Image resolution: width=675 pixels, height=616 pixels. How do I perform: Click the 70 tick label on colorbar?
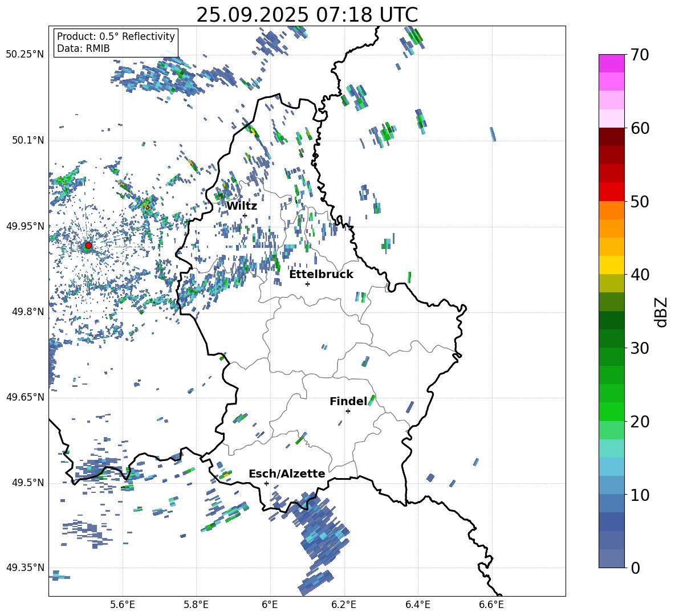pos(641,55)
